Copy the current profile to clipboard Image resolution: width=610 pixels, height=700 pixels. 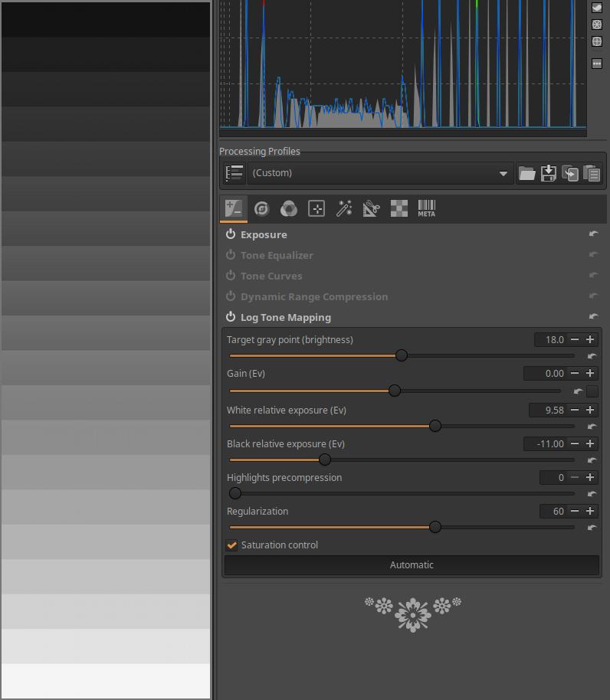click(569, 173)
